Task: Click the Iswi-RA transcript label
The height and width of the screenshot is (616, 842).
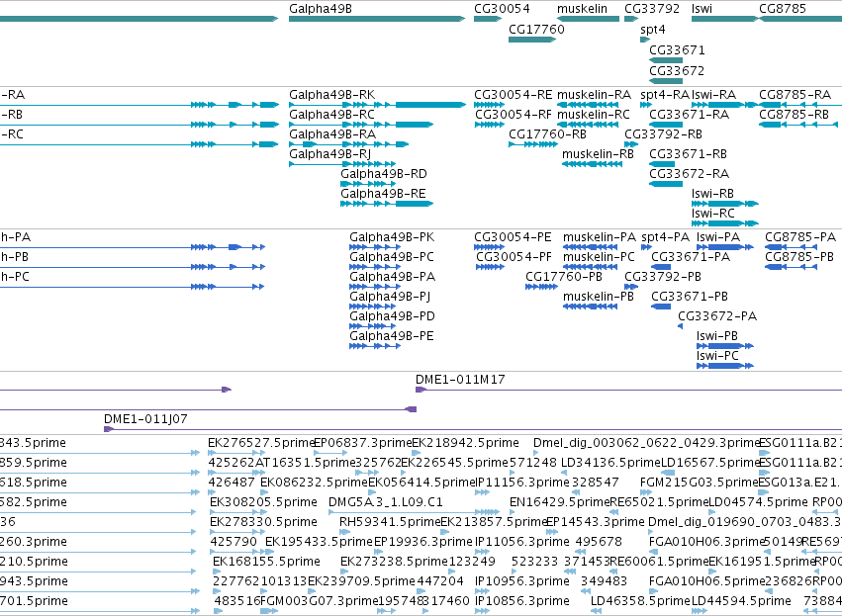Action: pyautogui.click(x=713, y=95)
